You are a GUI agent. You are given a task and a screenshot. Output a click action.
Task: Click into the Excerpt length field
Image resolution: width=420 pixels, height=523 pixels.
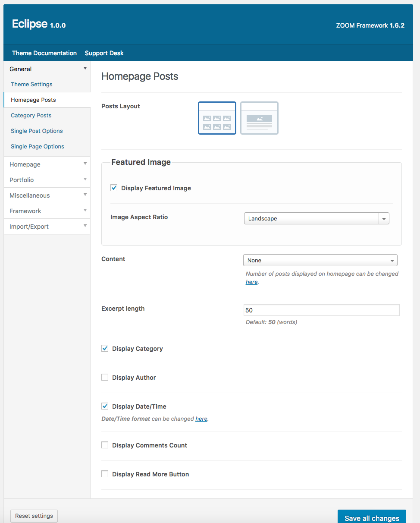click(321, 310)
